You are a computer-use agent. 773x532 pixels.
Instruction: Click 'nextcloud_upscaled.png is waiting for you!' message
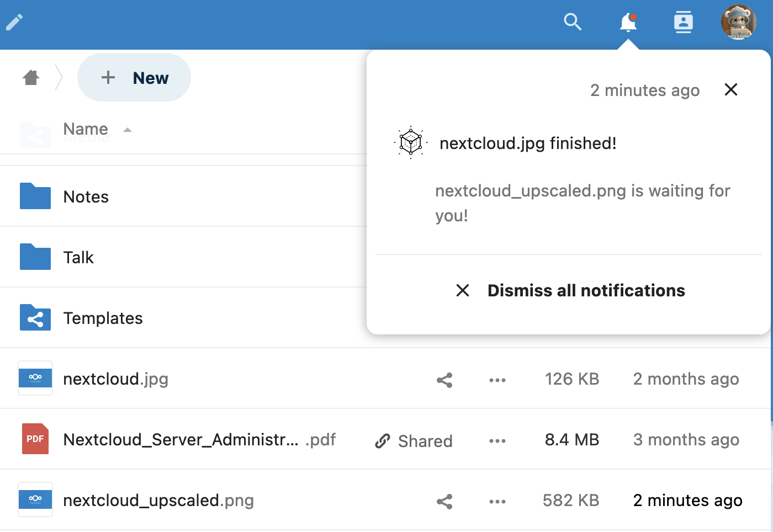coord(583,203)
